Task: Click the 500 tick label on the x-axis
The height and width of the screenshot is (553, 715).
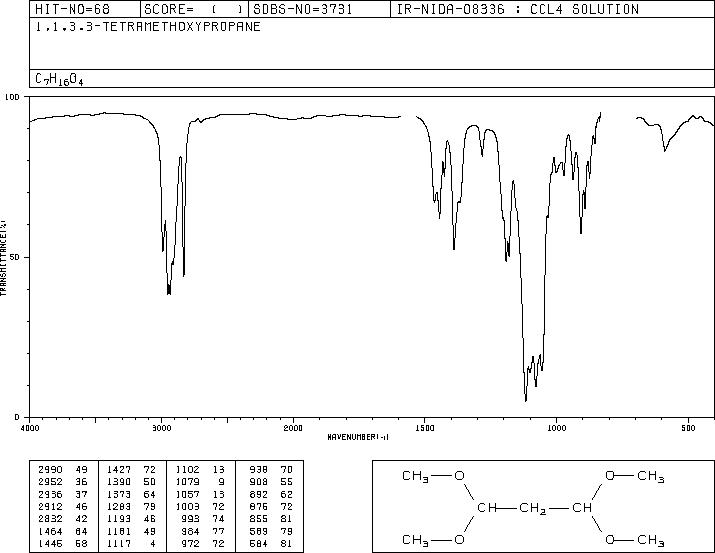Action: [x=688, y=428]
